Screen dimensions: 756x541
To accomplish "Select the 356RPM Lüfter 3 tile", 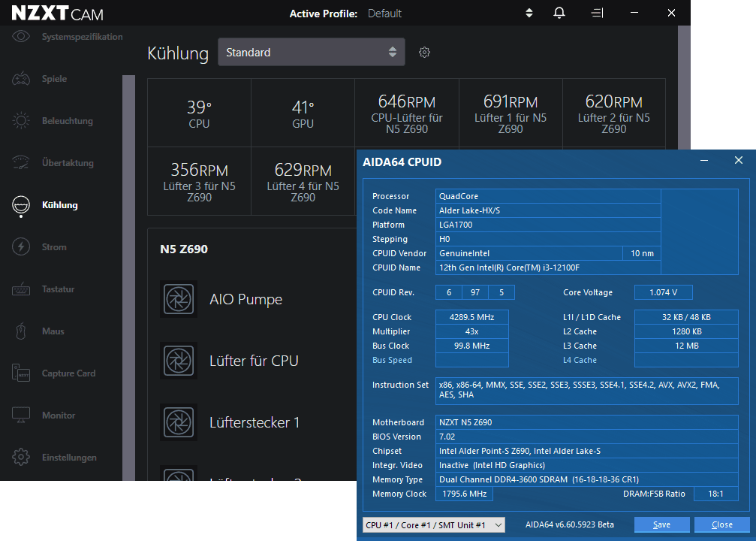I will click(199, 181).
